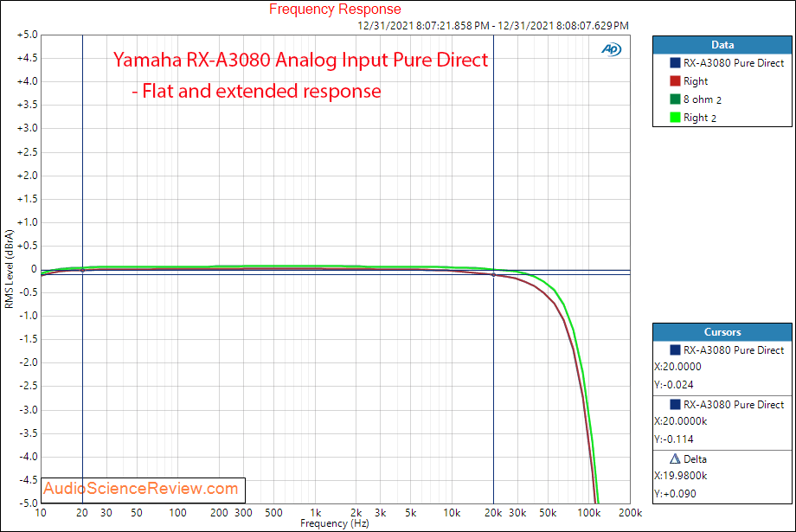Click the "8 ohm 2" legend label

[x=703, y=99]
